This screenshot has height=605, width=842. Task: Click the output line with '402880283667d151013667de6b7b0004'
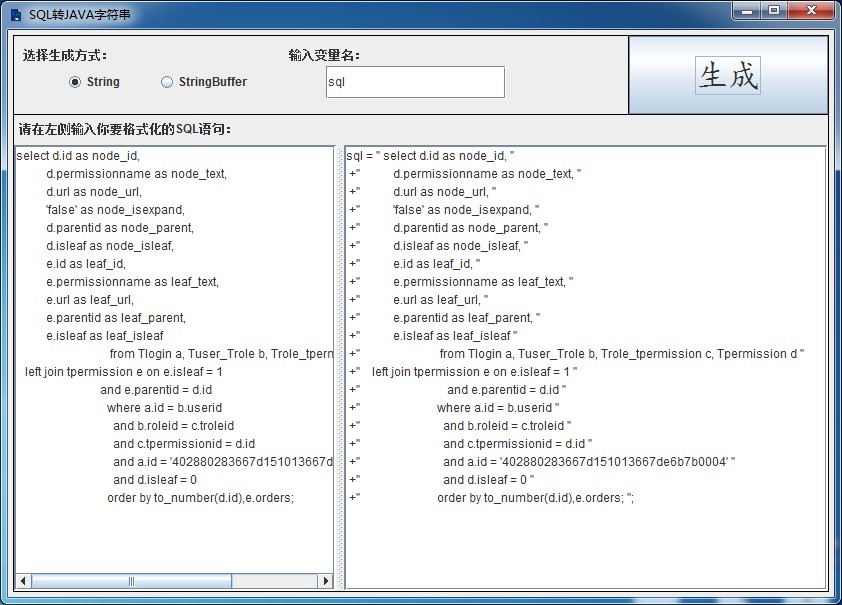(542, 462)
